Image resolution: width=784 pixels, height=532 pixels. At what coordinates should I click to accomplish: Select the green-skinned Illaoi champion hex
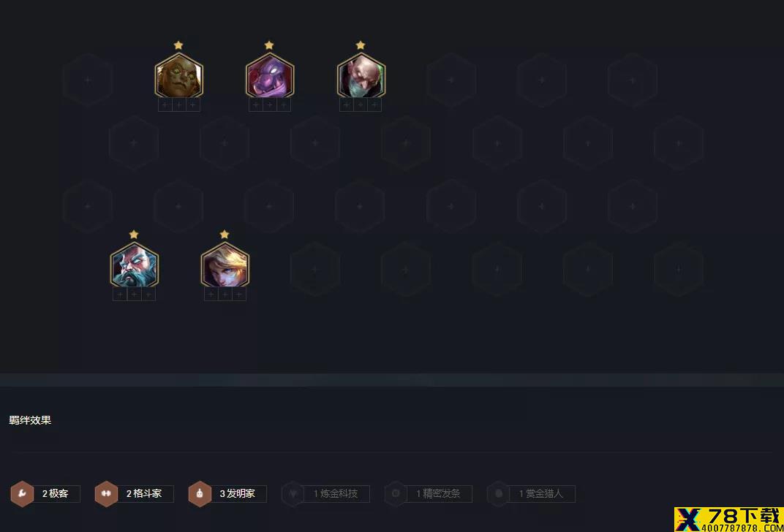pyautogui.click(x=179, y=76)
